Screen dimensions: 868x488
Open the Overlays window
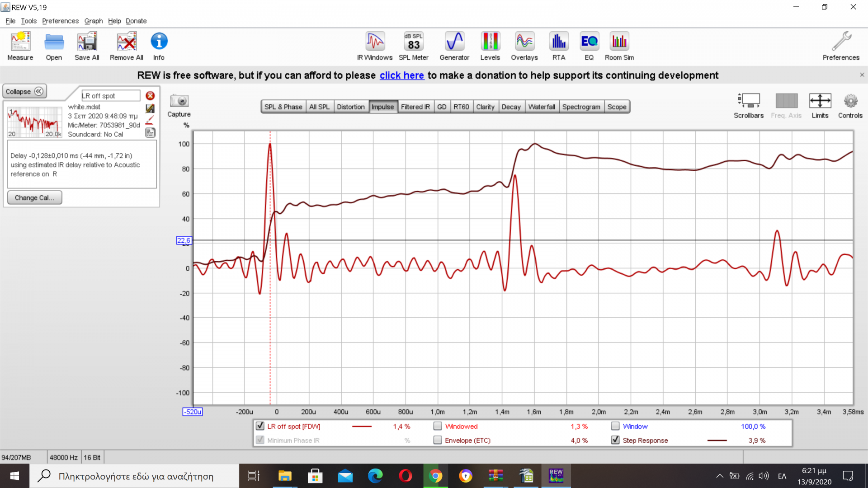pyautogui.click(x=524, y=46)
